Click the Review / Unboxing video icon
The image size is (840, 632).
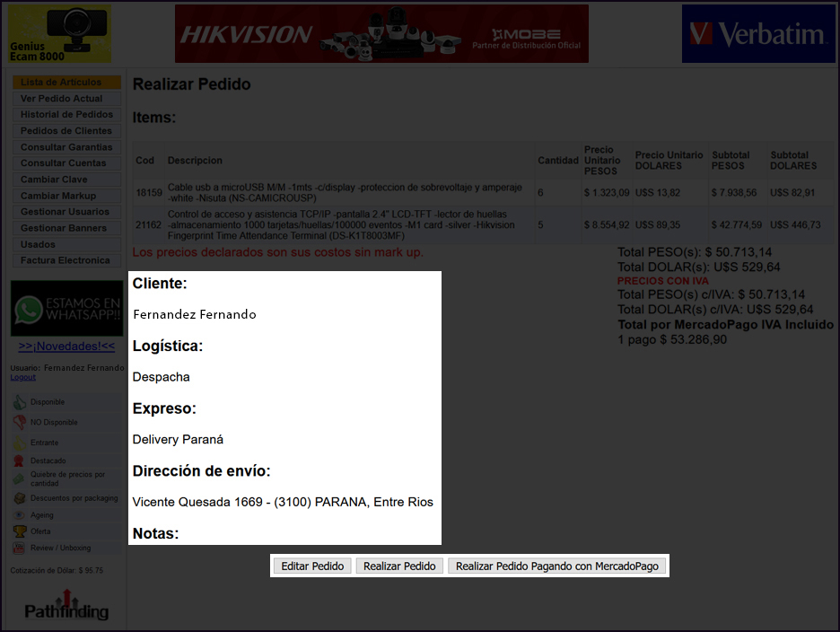tap(20, 548)
